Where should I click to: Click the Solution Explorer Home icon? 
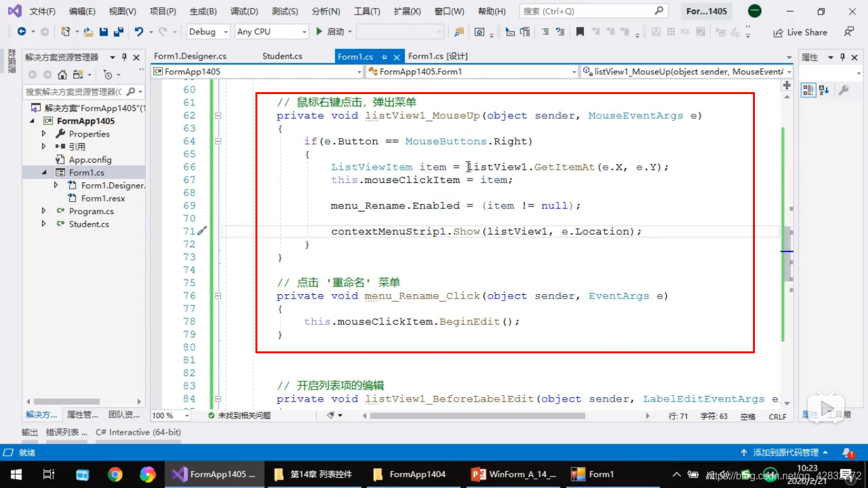62,75
